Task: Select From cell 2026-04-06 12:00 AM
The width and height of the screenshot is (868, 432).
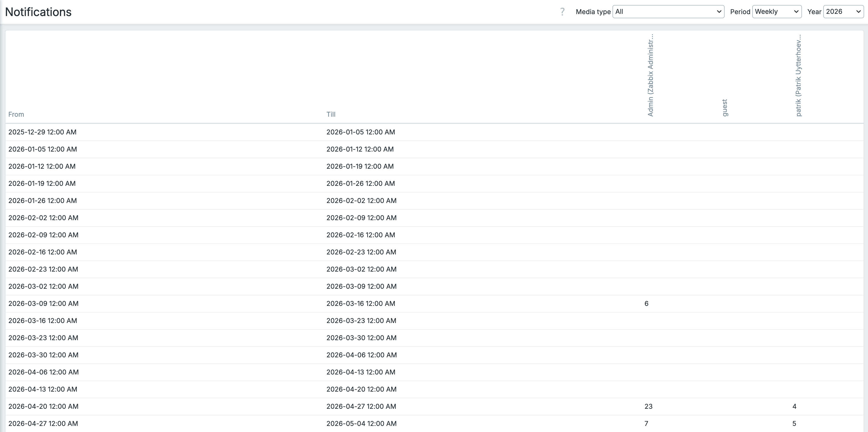Action: point(43,372)
